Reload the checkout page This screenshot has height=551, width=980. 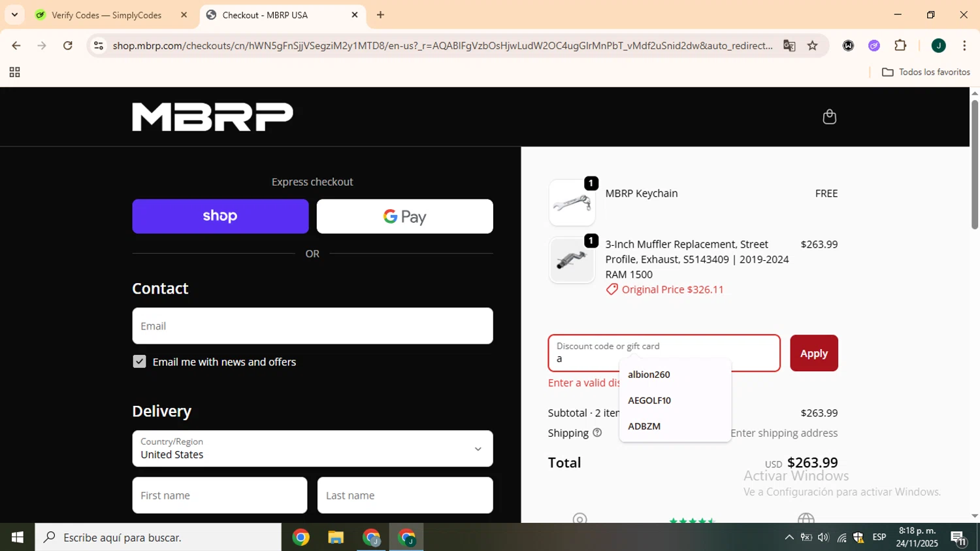click(68, 46)
